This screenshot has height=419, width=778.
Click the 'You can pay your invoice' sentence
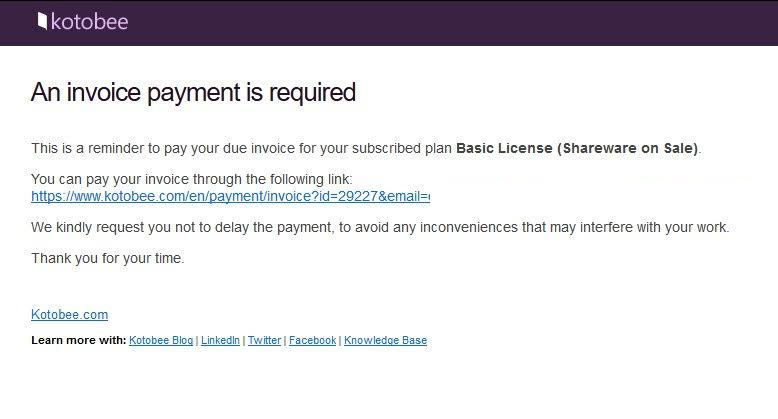[x=192, y=179]
